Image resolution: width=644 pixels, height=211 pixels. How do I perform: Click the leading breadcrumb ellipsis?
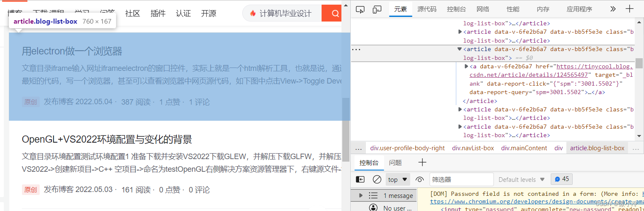point(358,148)
